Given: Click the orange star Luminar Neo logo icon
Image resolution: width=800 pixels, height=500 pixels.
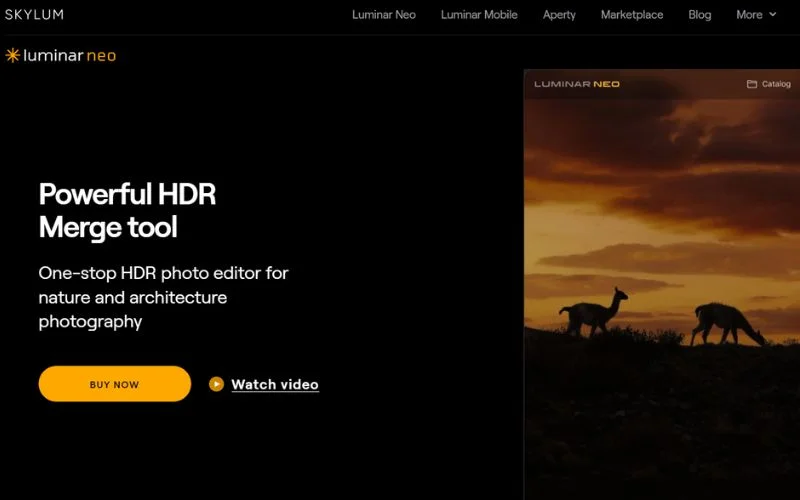Looking at the screenshot, I should 12,56.
